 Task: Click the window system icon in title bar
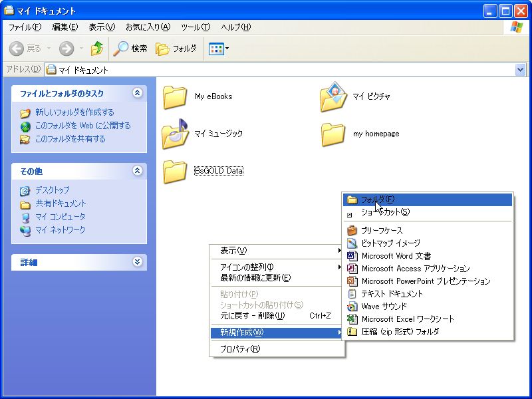9,10
